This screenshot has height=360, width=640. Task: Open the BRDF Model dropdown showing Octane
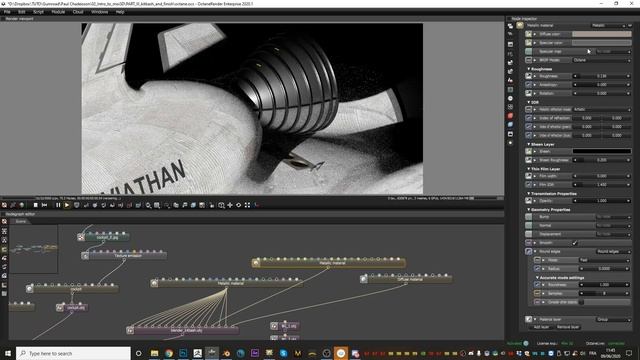pos(602,60)
